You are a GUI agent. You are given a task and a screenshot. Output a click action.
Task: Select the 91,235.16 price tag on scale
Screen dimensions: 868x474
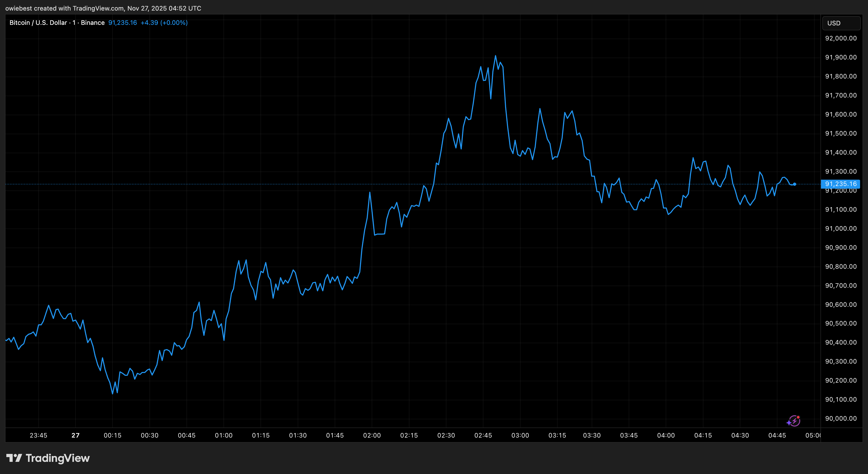[x=841, y=184]
